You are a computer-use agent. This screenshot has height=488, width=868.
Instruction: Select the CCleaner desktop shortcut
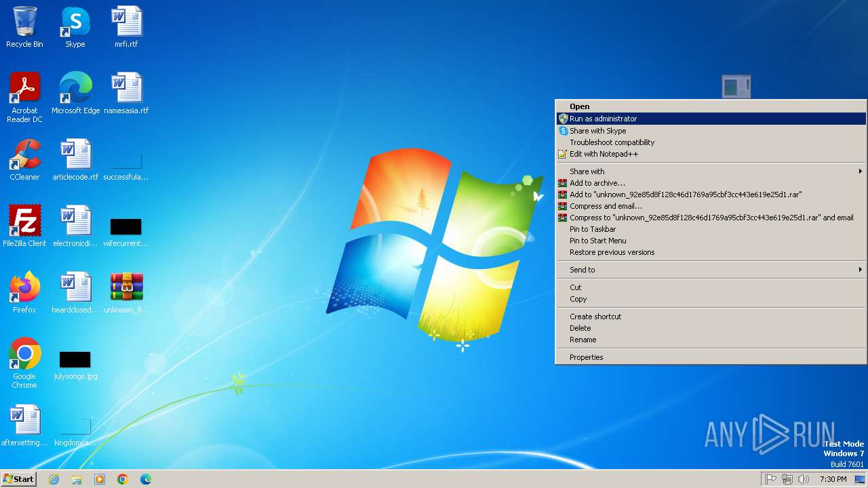(x=24, y=160)
